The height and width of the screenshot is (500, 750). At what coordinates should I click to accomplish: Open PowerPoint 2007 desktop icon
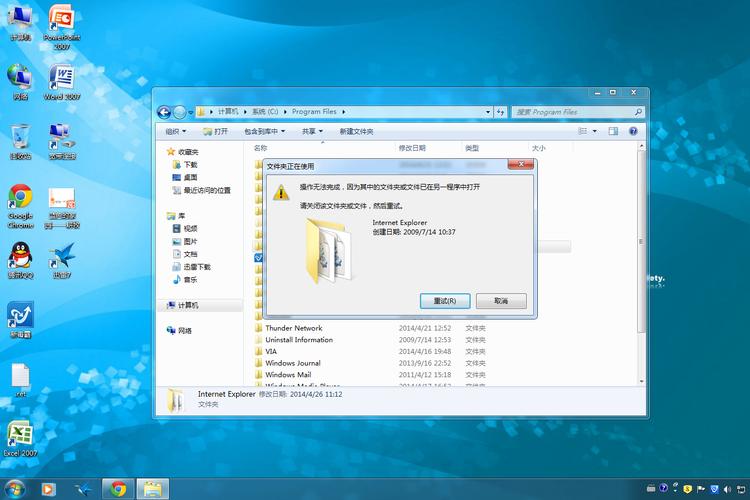click(x=61, y=23)
